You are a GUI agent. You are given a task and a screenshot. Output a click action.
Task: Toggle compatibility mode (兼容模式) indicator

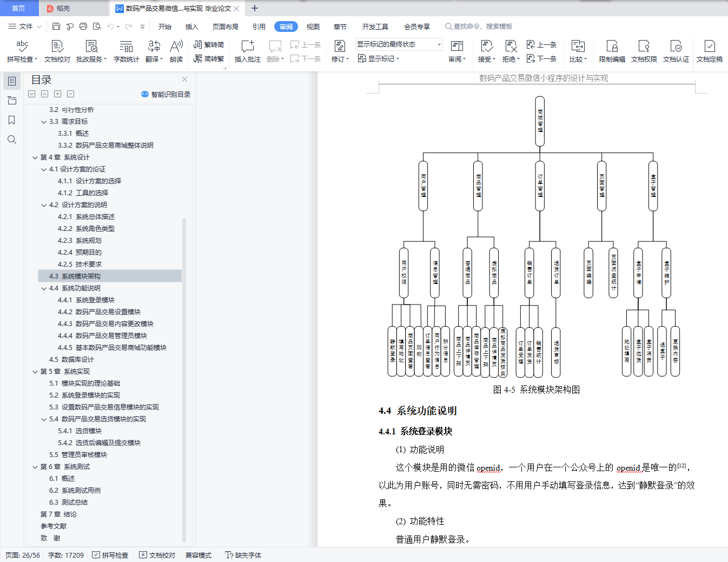pos(198,555)
